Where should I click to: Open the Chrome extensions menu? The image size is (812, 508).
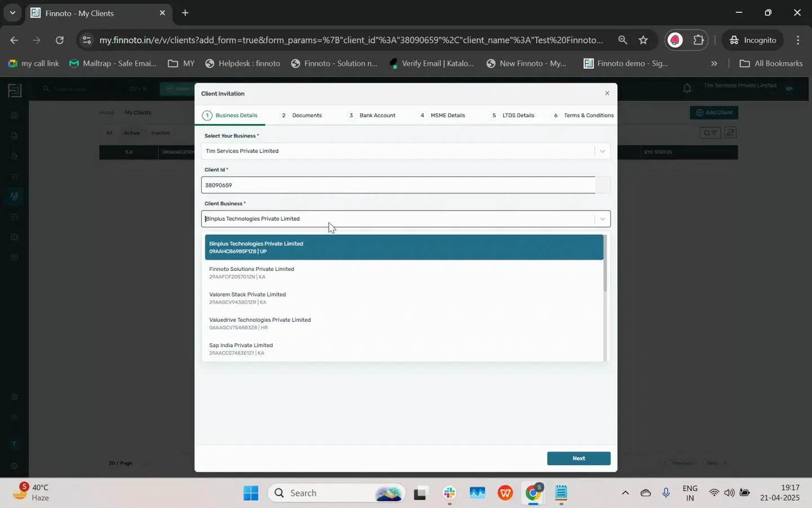[699, 40]
